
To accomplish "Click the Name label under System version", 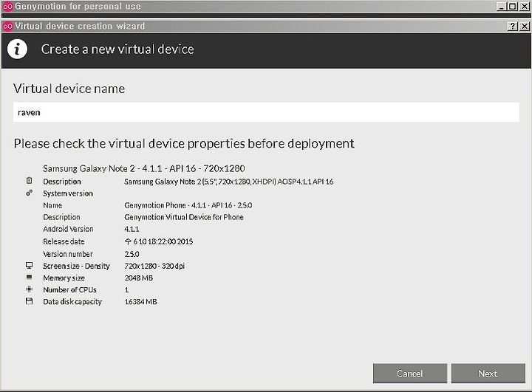I will pos(52,205).
